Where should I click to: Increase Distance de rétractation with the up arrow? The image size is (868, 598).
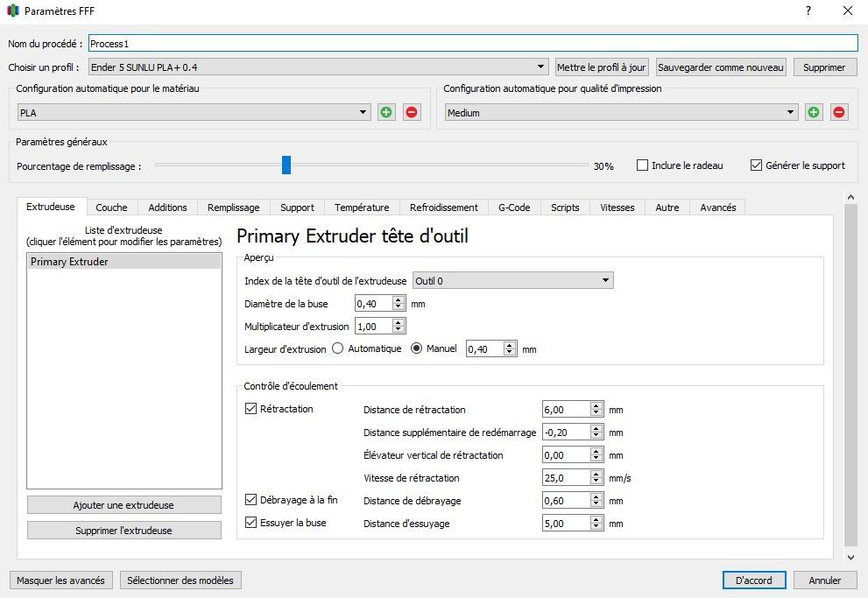coord(596,405)
